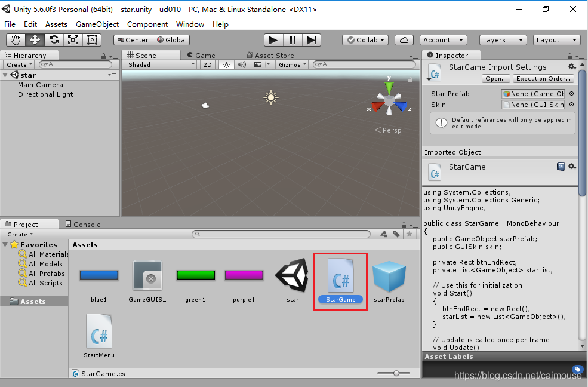
Task: Open the Project Create dropdown
Action: click(x=20, y=234)
